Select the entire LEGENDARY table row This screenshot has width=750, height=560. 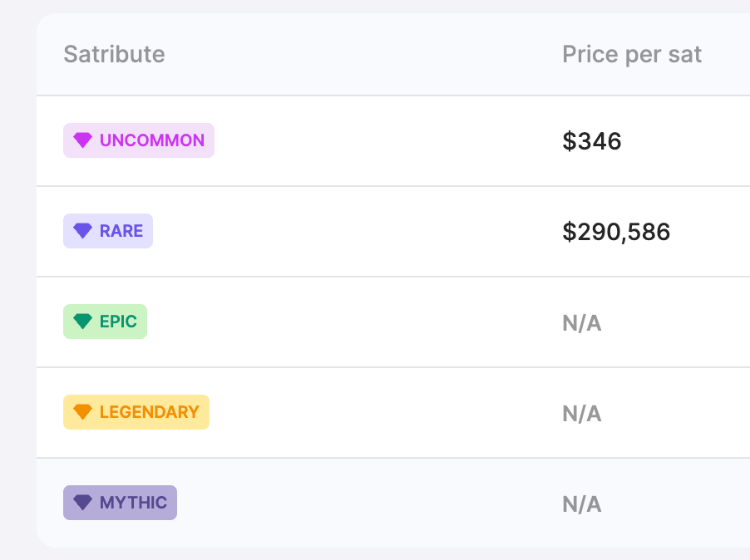393,412
